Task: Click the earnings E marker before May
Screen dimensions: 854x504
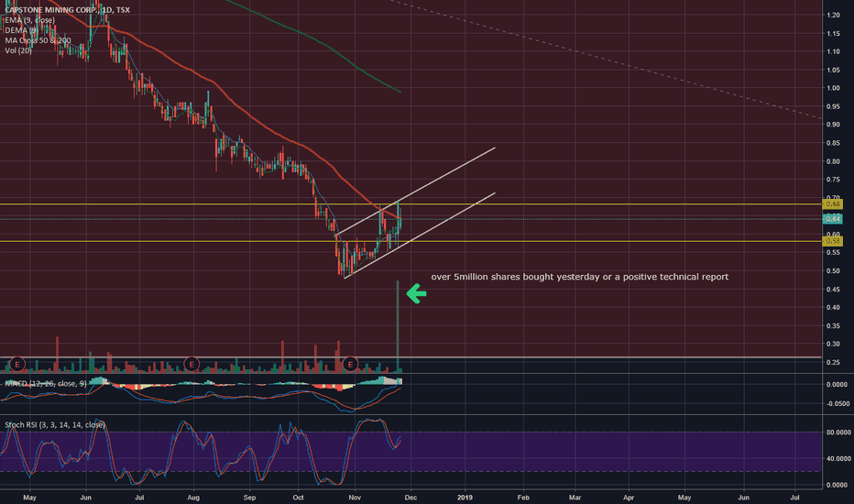Action: pyautogui.click(x=17, y=364)
